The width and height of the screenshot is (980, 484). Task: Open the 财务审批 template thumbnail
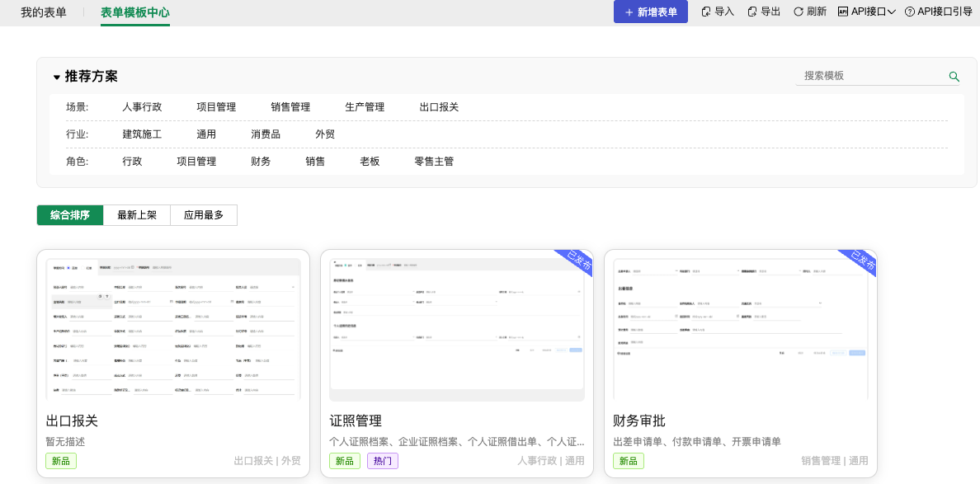point(741,329)
